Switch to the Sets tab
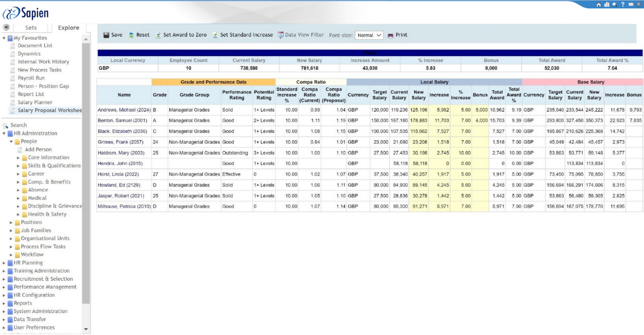Image resolution: width=644 pixels, height=335 pixels. pyautogui.click(x=31, y=28)
